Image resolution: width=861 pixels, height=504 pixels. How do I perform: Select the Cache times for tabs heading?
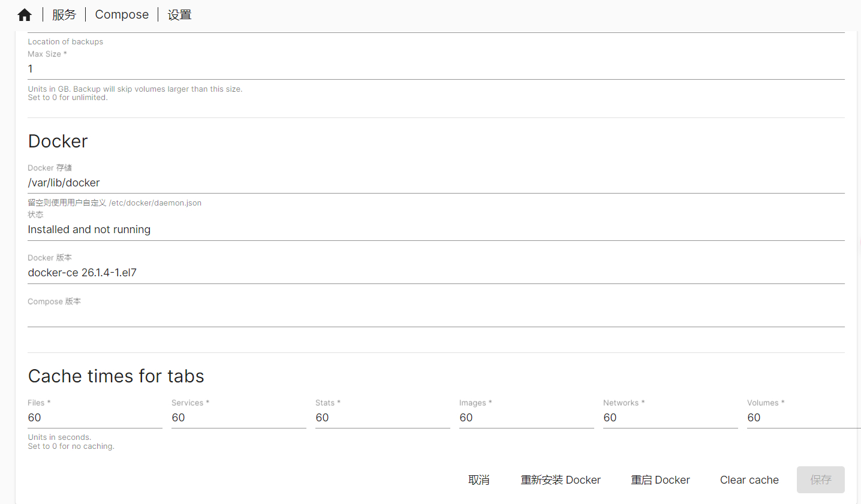[x=116, y=376]
